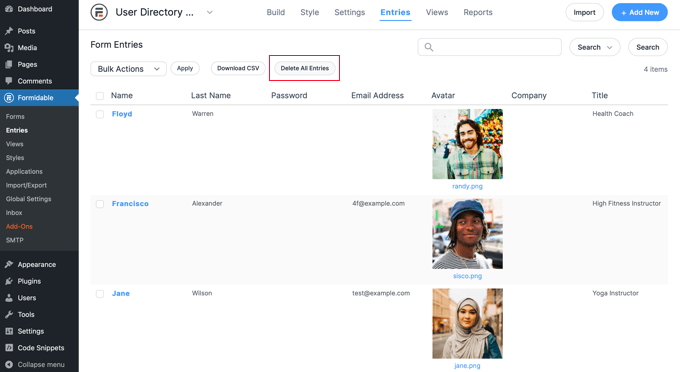Open Inbox in the sidebar
The height and width of the screenshot is (372, 680).
(14, 212)
